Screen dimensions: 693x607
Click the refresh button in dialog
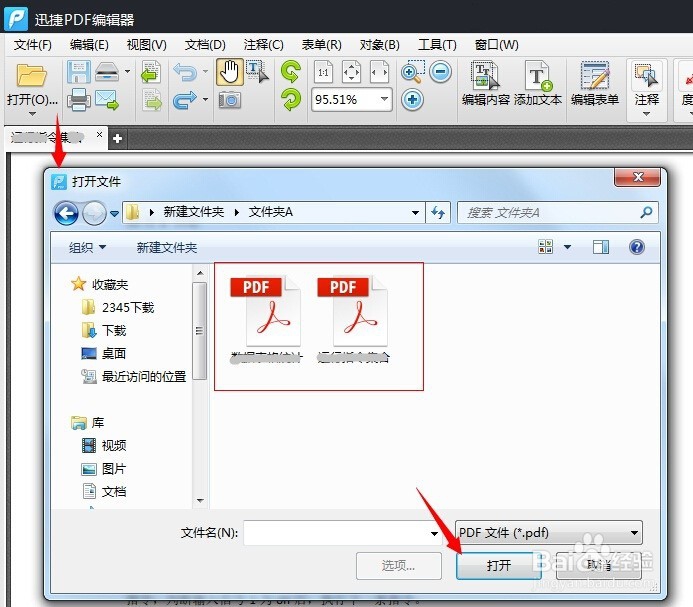438,213
